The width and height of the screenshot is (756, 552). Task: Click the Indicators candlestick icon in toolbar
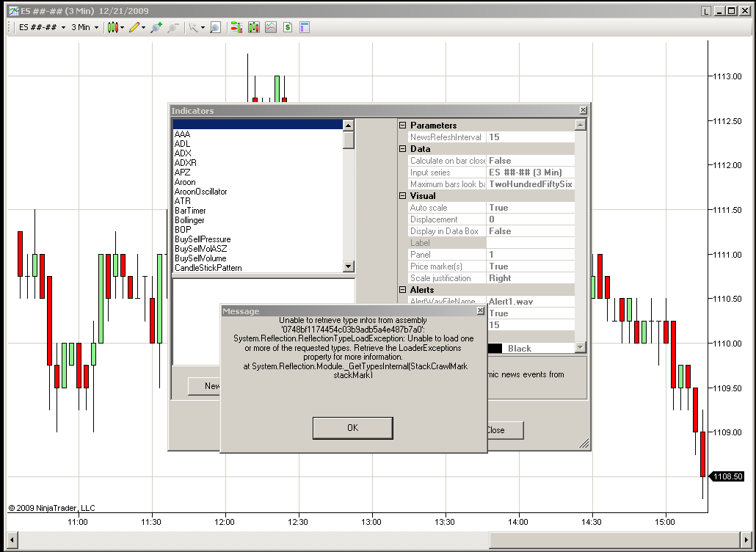click(254, 27)
